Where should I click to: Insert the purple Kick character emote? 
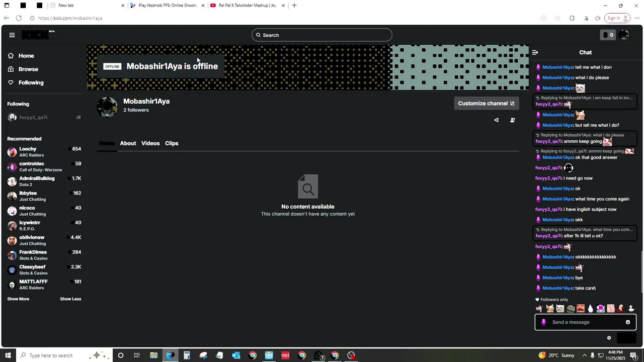[x=601, y=308]
